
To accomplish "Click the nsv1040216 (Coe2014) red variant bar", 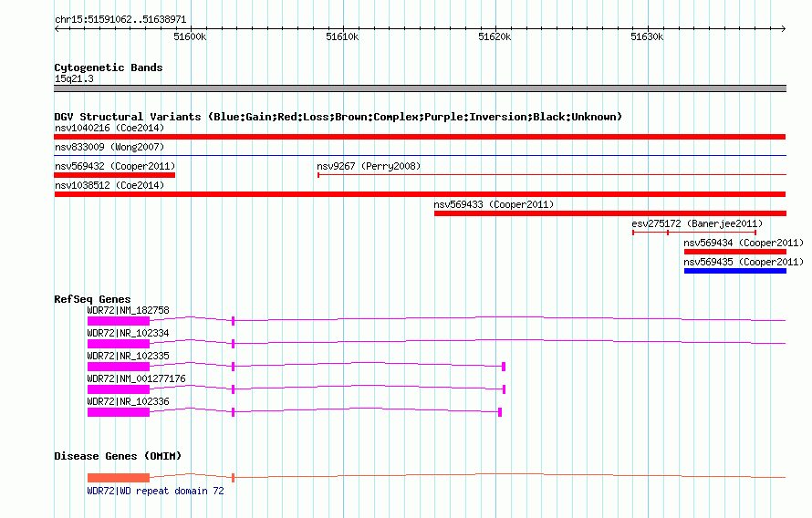I will click(420, 137).
